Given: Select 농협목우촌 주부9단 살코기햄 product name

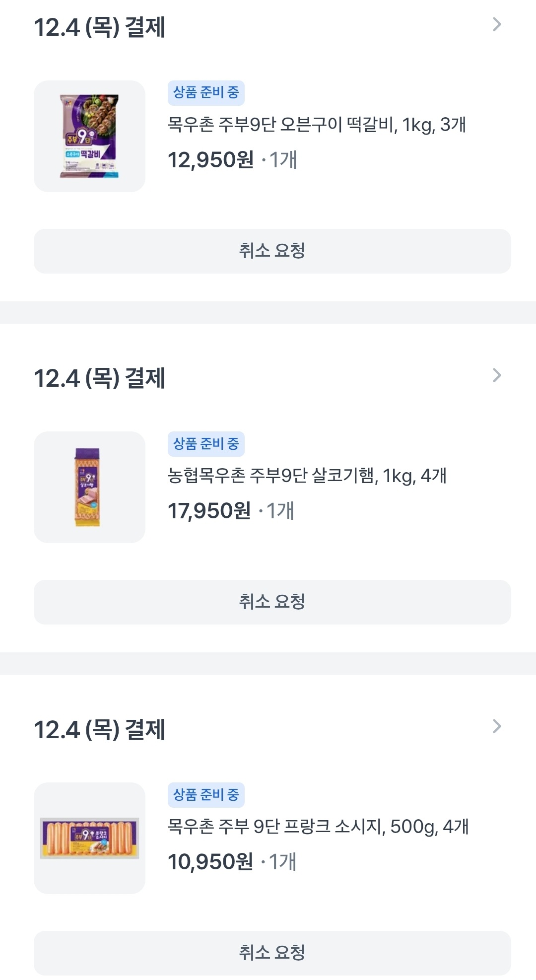Looking at the screenshot, I should (x=307, y=476).
